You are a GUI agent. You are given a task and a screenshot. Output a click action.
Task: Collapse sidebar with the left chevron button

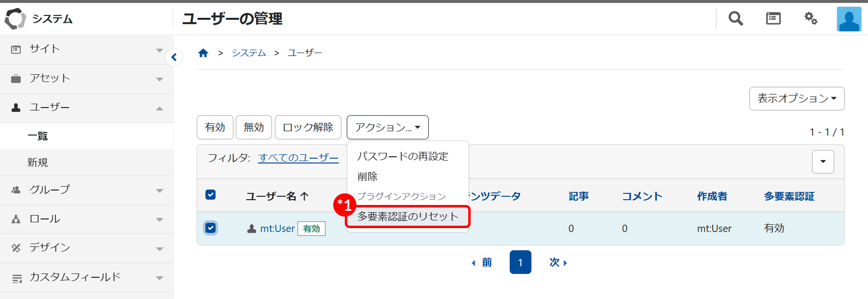coord(174,58)
